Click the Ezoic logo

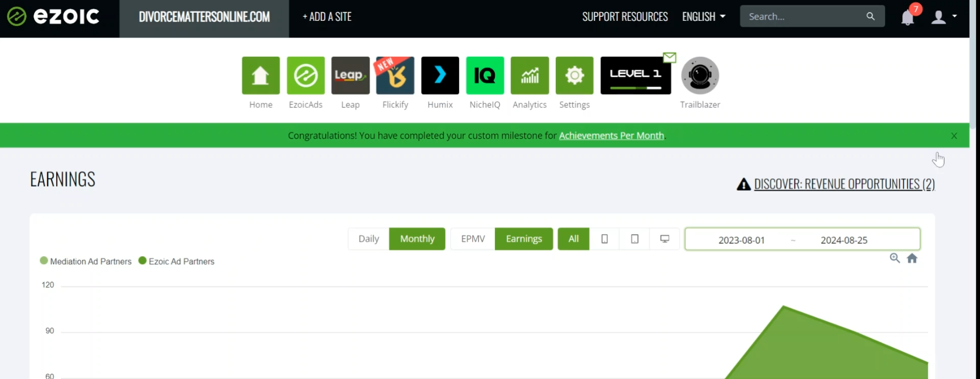pos(53,17)
